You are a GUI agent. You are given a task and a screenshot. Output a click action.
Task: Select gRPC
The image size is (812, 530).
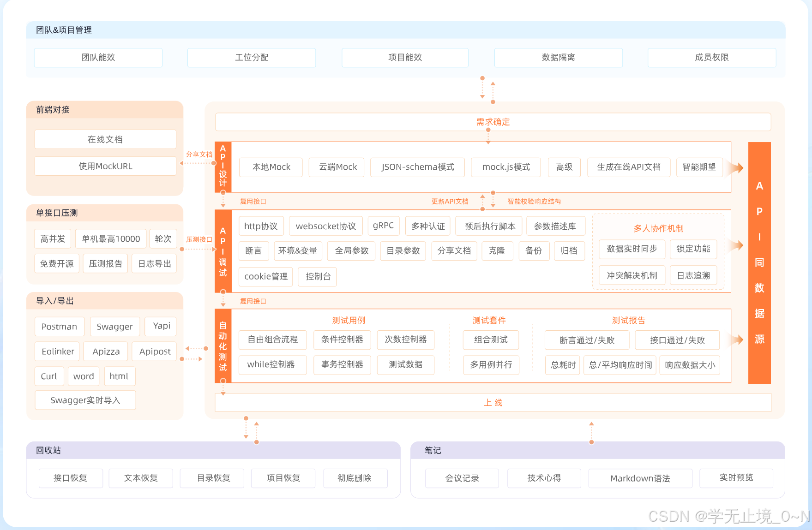384,226
